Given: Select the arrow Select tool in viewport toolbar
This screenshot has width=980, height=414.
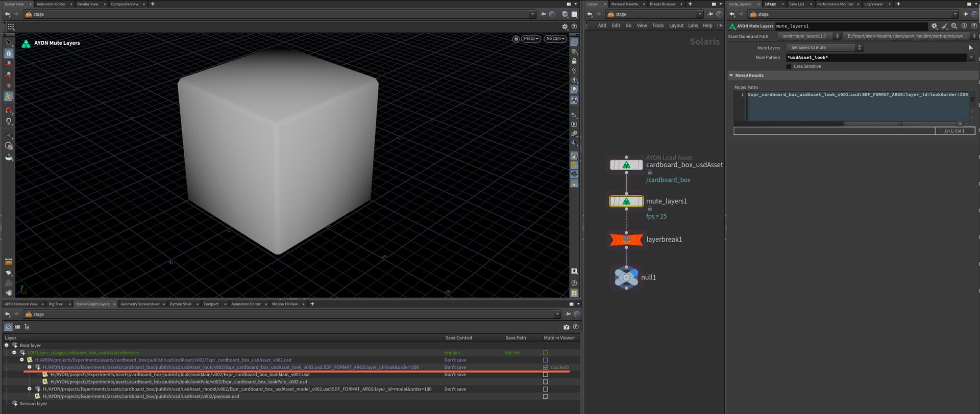Looking at the screenshot, I should click(9, 43).
